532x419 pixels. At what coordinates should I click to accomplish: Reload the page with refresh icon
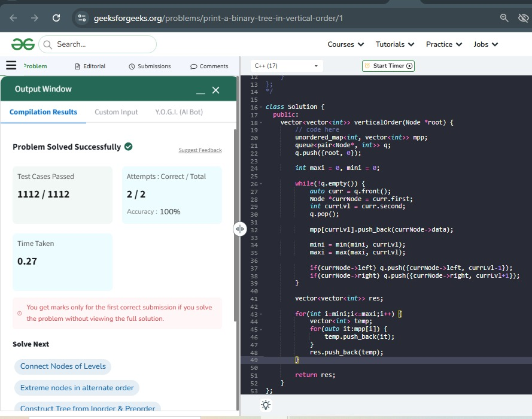click(x=56, y=18)
